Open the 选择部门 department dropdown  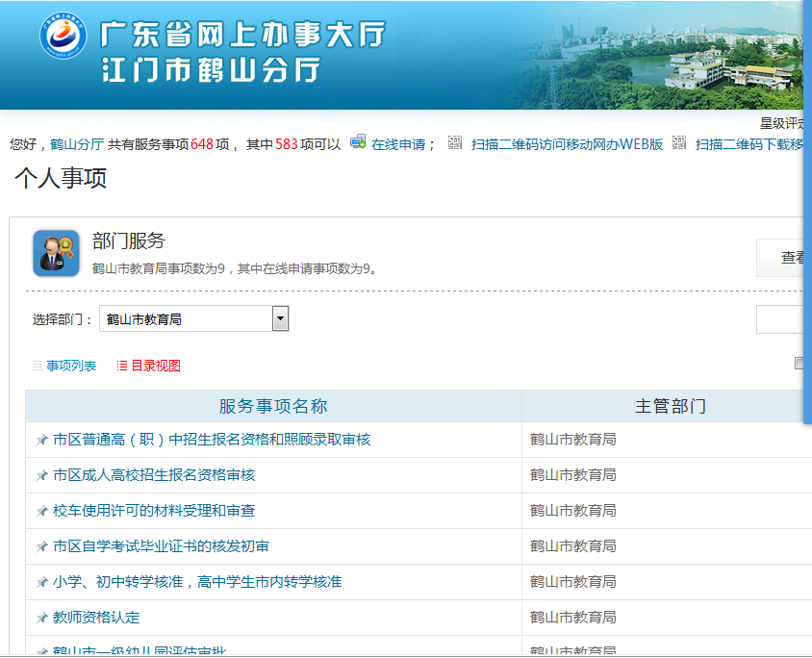280,318
